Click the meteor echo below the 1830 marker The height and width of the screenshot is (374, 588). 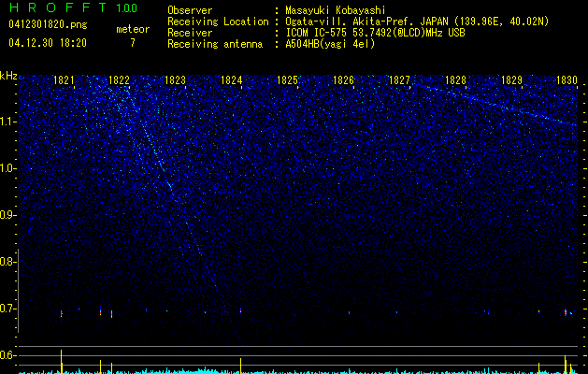coord(566,312)
